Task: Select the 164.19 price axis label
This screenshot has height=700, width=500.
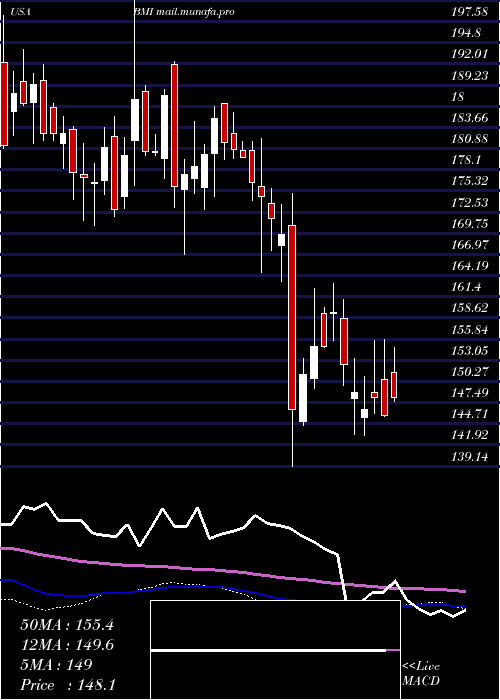Action: click(470, 266)
